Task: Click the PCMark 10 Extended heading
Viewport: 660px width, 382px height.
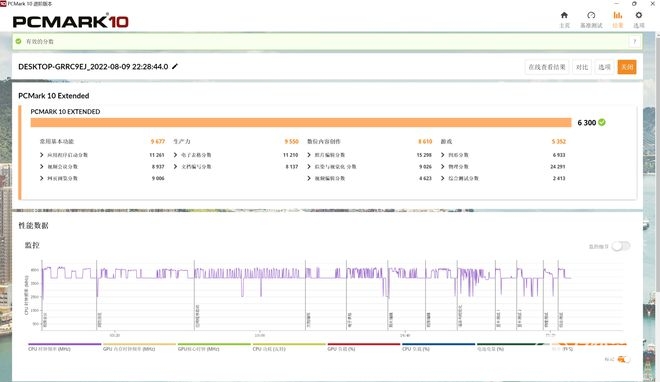Action: (x=53, y=96)
